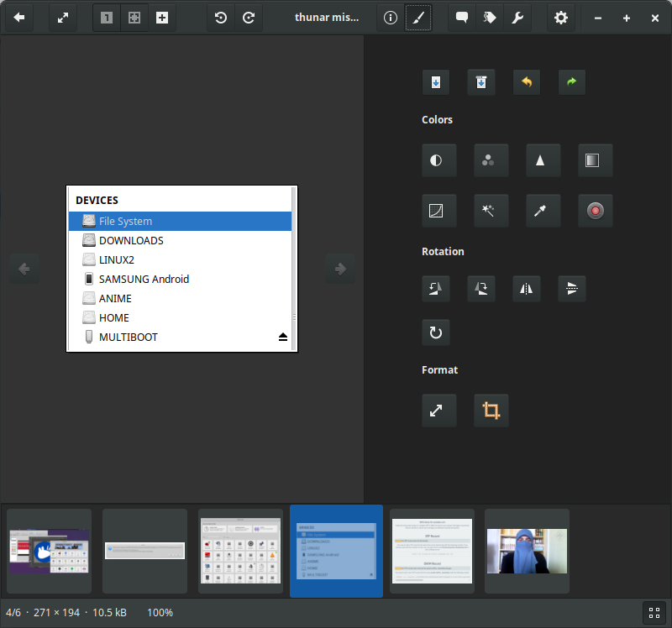
Task: Click the green Redo arrow
Action: (571, 82)
